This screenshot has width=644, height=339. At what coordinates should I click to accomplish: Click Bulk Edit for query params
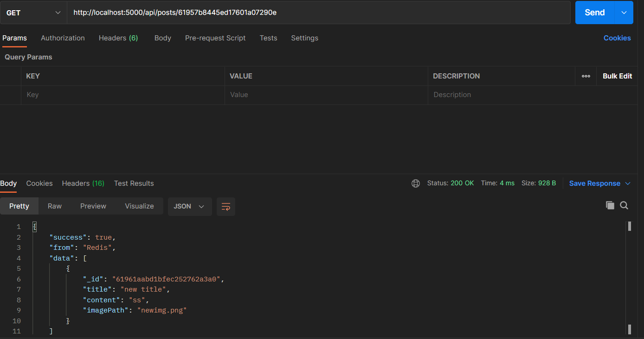(617, 76)
